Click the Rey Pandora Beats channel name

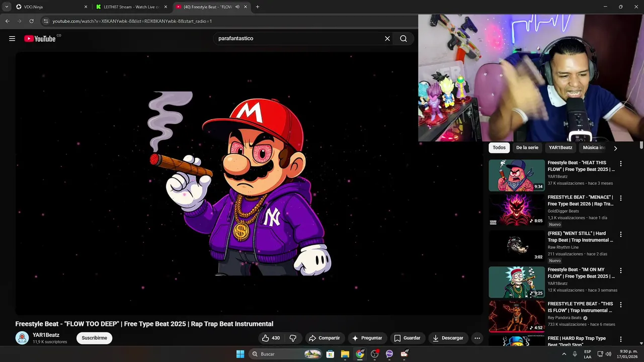[565, 318]
